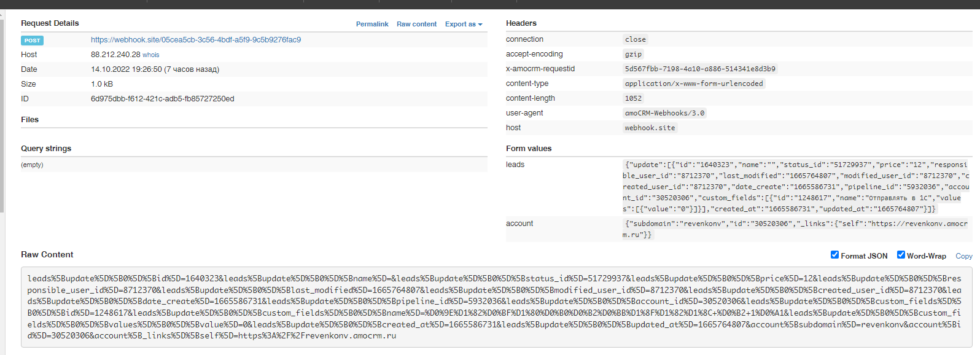Select the content-length value 1052
This screenshot has width=980, height=355.
click(633, 98)
